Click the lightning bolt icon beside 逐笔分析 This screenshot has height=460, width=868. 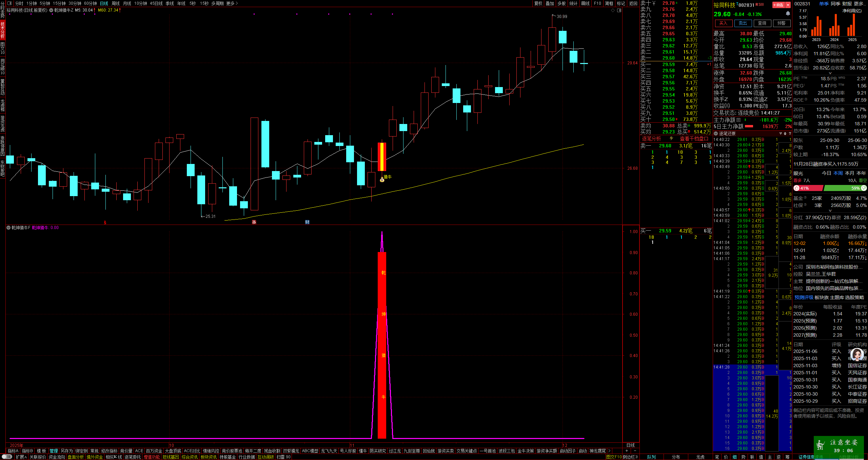(x=671, y=139)
